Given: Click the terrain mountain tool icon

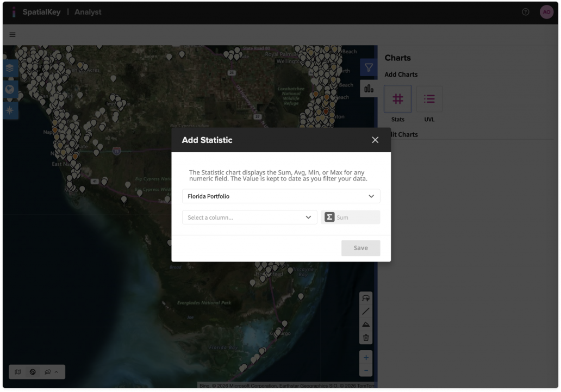Looking at the screenshot, I should [366, 325].
